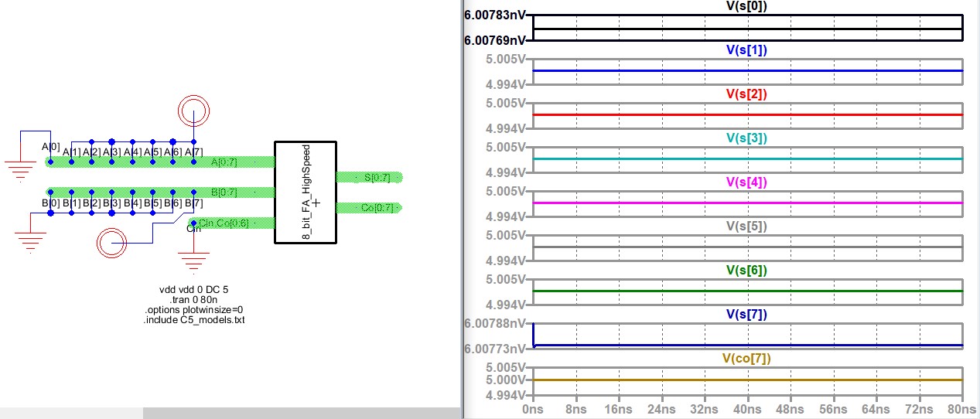This screenshot has height=419, width=980.
Task: Click the red V(s[2]) trace label
Action: pos(746,94)
